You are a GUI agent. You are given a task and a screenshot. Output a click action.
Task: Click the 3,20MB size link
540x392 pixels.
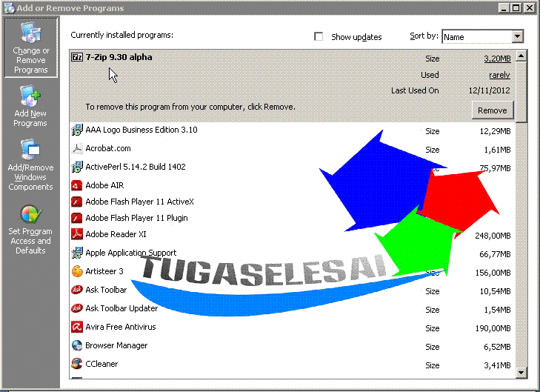(497, 59)
